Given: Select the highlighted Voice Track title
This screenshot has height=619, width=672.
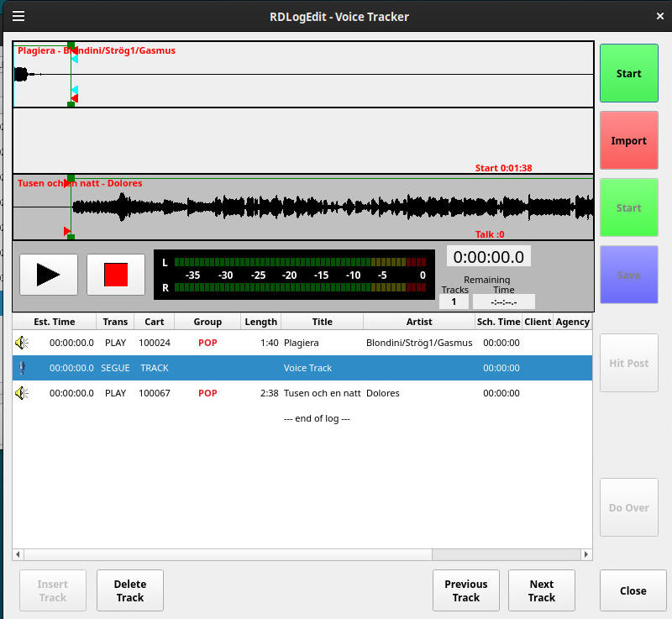Looking at the screenshot, I should [307, 368].
